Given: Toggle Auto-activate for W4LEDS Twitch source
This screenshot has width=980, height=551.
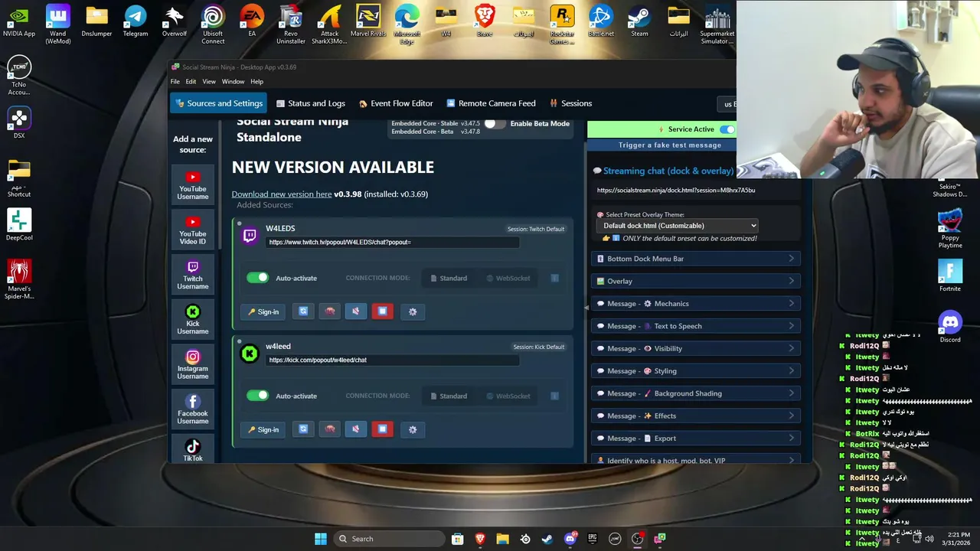Looking at the screenshot, I should pyautogui.click(x=257, y=278).
